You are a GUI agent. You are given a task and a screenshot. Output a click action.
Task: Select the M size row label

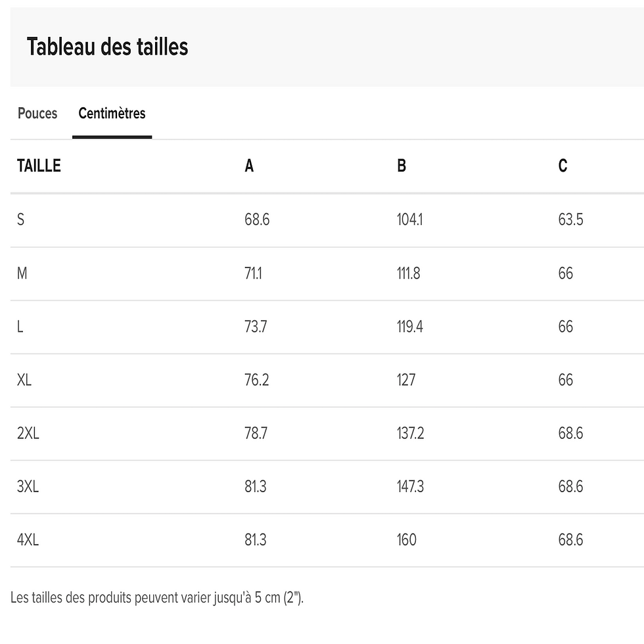[22, 273]
